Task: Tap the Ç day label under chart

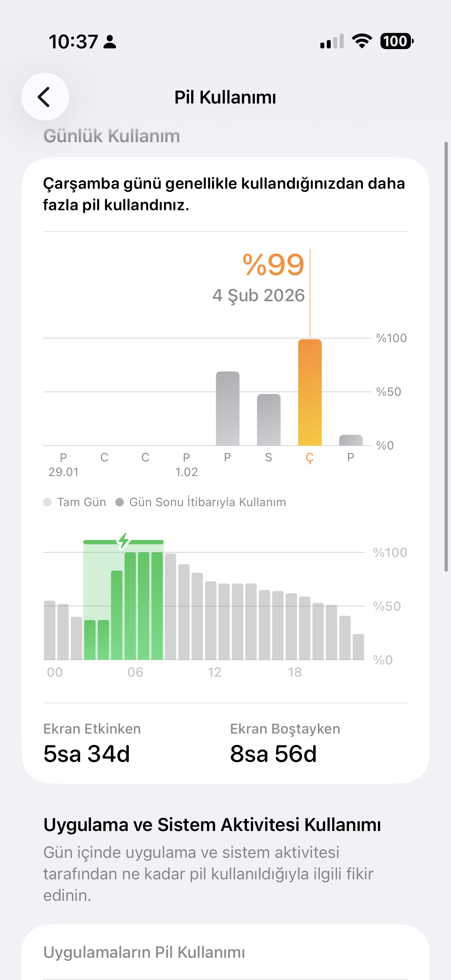Action: pyautogui.click(x=310, y=458)
